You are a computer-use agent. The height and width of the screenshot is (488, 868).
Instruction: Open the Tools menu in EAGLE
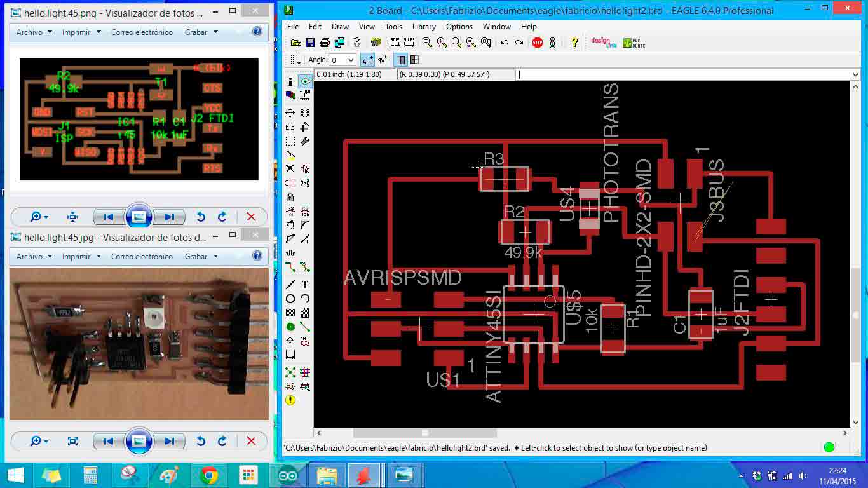tap(393, 27)
